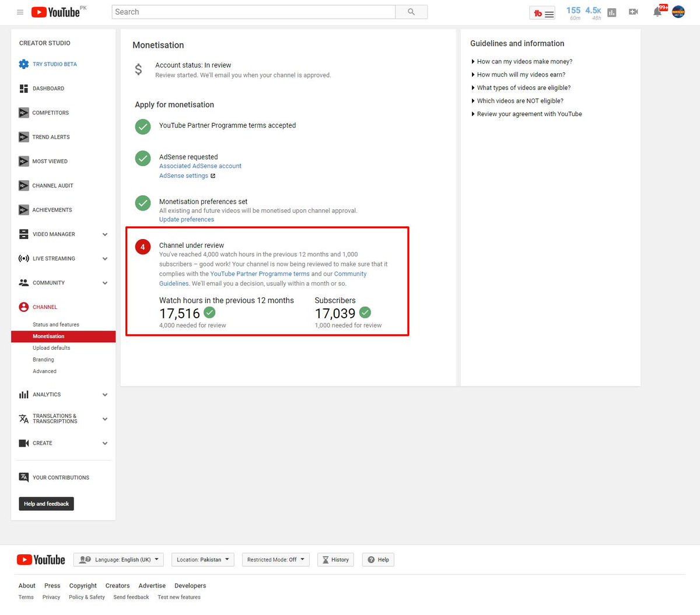Click the Dashboard grid icon
The height and width of the screenshot is (615, 700).
(x=23, y=89)
